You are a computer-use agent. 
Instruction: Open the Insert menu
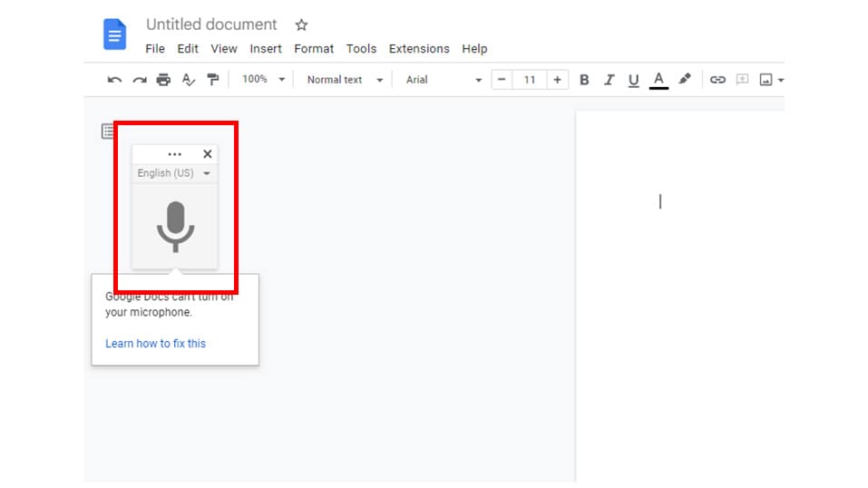click(x=266, y=49)
